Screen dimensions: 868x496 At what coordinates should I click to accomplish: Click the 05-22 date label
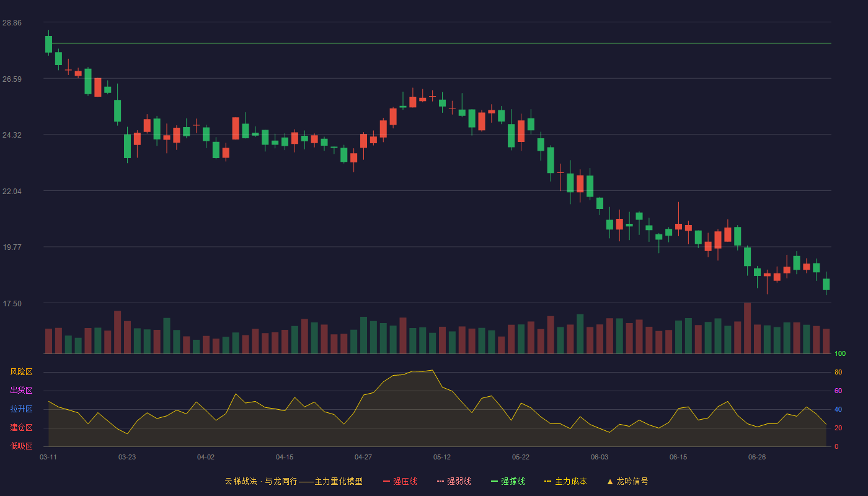521,457
